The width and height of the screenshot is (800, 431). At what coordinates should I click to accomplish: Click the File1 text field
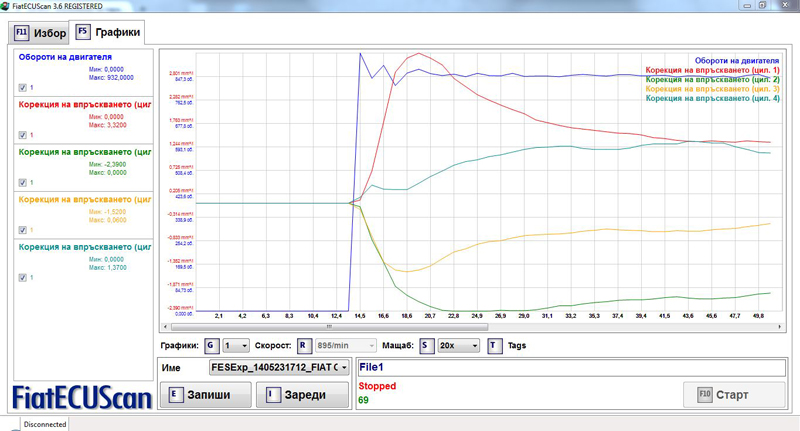point(570,368)
